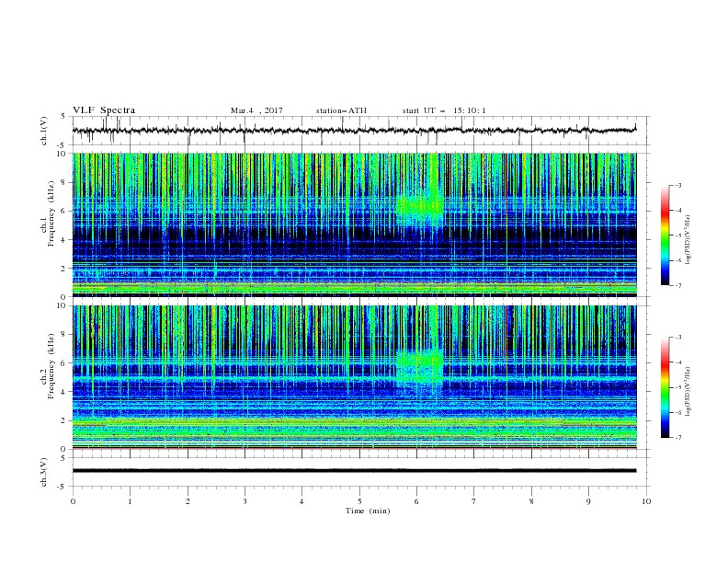Click the ch.1 voltage waveform trace

(x=354, y=130)
